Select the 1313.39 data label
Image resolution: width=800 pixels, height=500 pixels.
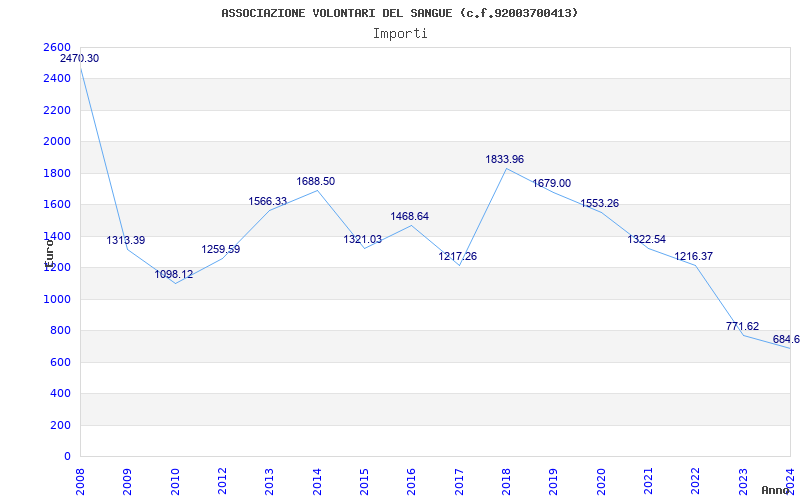[126, 240]
